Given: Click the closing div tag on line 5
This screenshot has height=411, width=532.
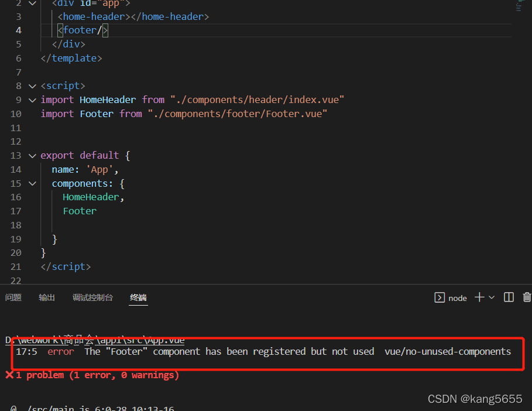Looking at the screenshot, I should pos(68,44).
